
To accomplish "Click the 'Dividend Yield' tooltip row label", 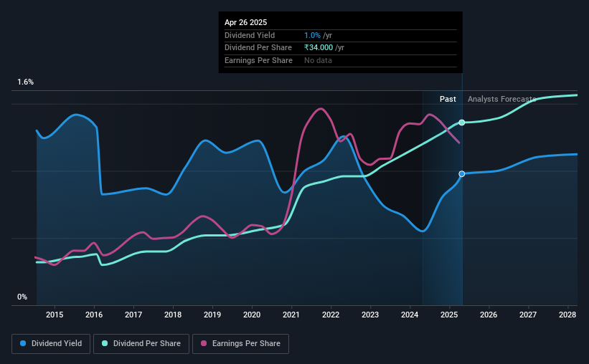I will [250, 35].
